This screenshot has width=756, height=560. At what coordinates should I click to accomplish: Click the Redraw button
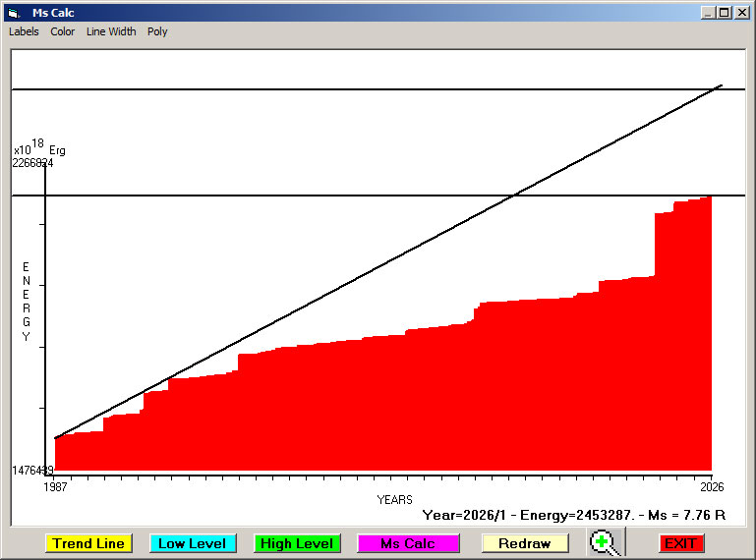pyautogui.click(x=525, y=543)
